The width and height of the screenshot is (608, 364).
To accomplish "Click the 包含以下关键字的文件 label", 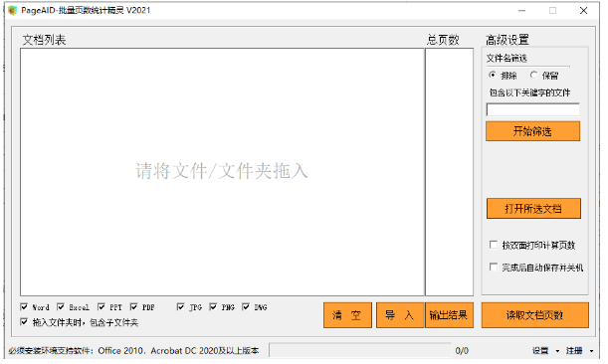I will pos(529,92).
